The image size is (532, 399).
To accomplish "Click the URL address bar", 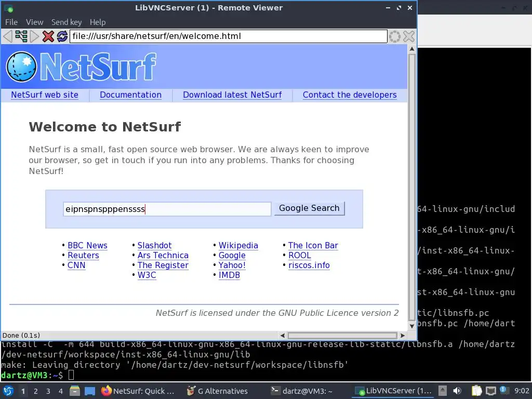I will [229, 36].
